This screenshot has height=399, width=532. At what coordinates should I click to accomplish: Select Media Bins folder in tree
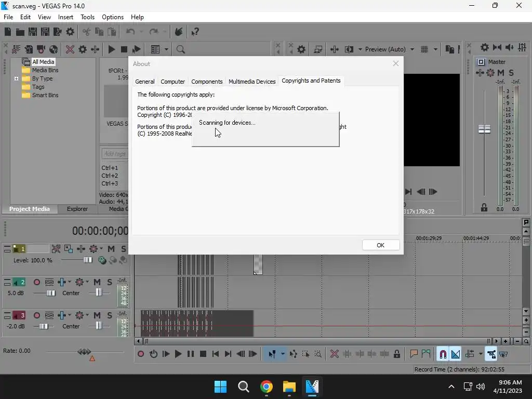click(x=45, y=70)
